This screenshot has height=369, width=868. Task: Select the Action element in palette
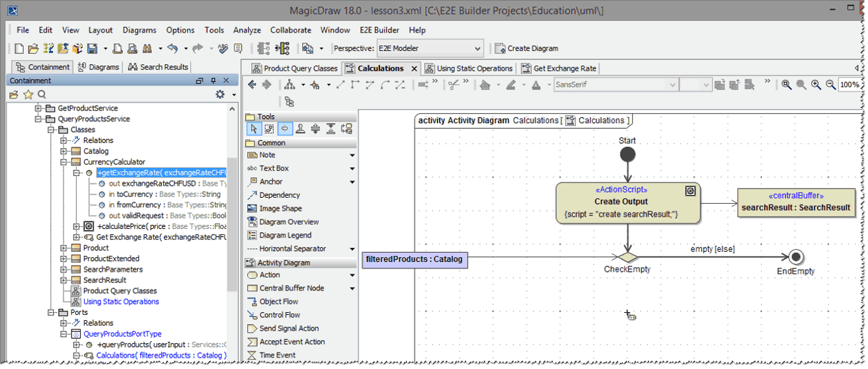tap(269, 275)
